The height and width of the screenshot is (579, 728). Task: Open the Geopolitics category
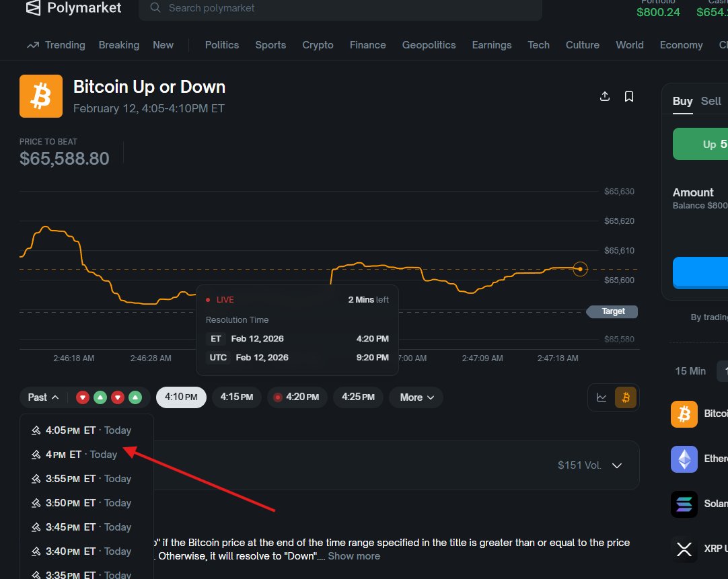coord(429,45)
